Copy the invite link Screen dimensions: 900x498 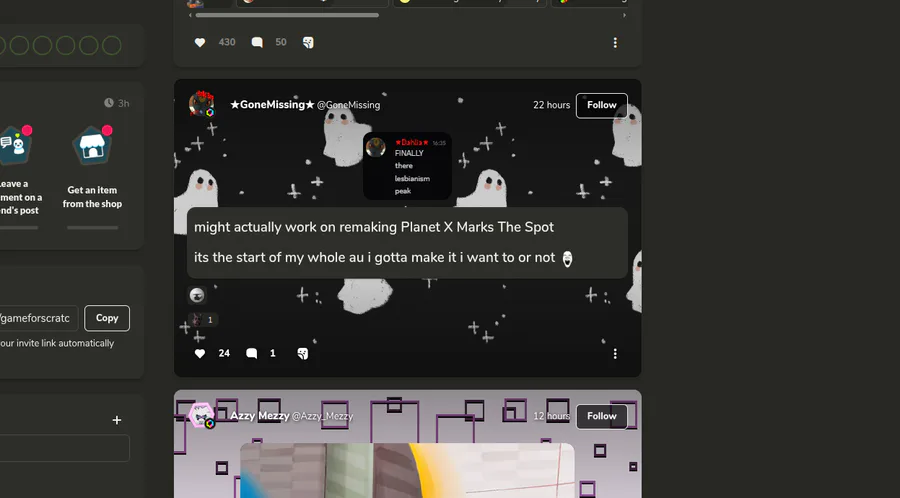click(x=107, y=318)
